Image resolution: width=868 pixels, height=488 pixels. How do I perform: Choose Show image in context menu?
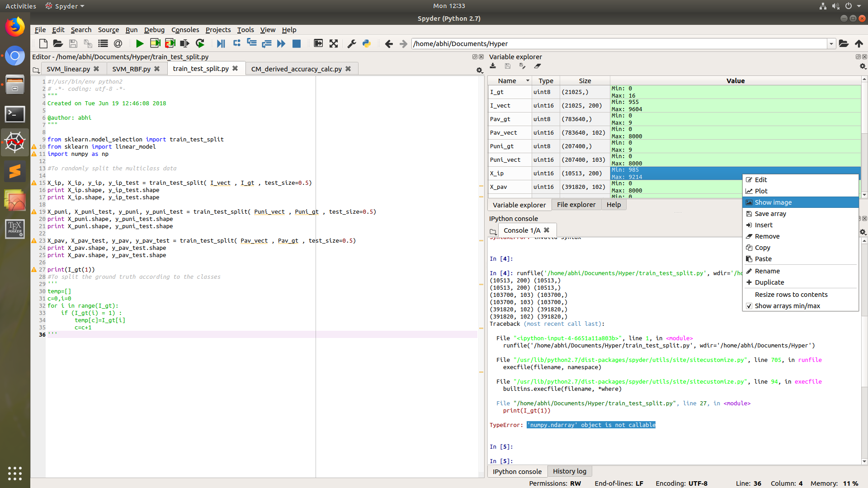800,202
